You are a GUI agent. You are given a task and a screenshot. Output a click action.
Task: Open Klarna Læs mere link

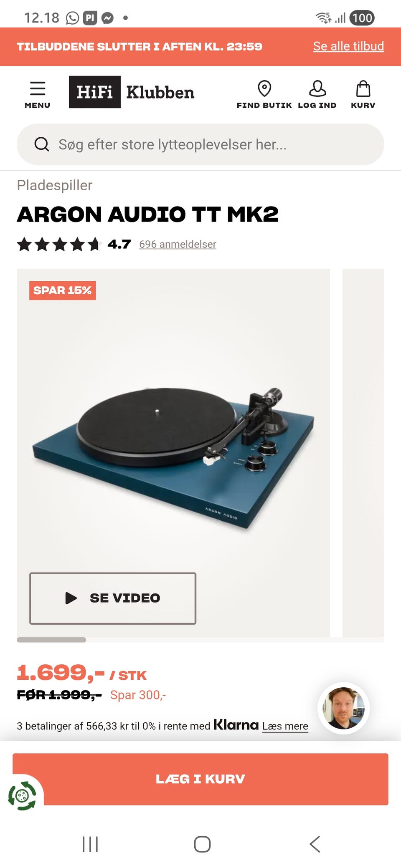tap(285, 726)
